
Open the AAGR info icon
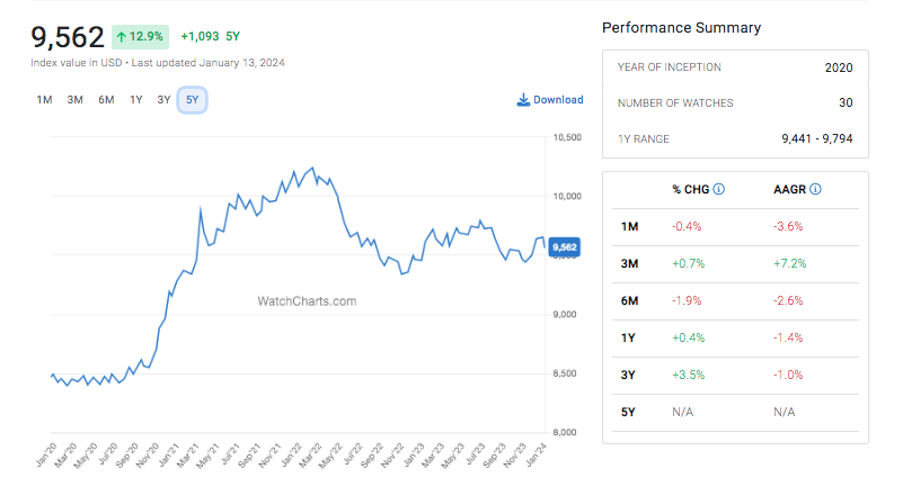coord(815,189)
